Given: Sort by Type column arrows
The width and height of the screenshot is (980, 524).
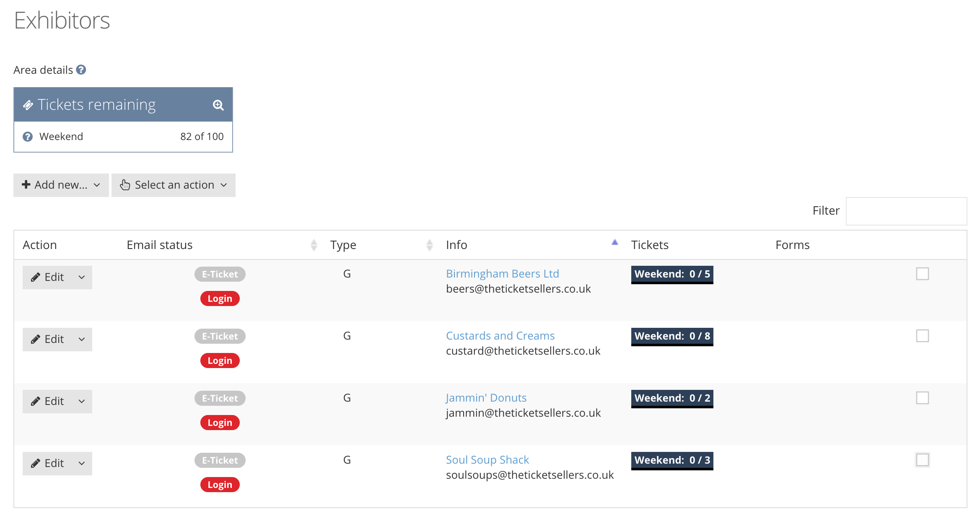Looking at the screenshot, I should click(430, 245).
